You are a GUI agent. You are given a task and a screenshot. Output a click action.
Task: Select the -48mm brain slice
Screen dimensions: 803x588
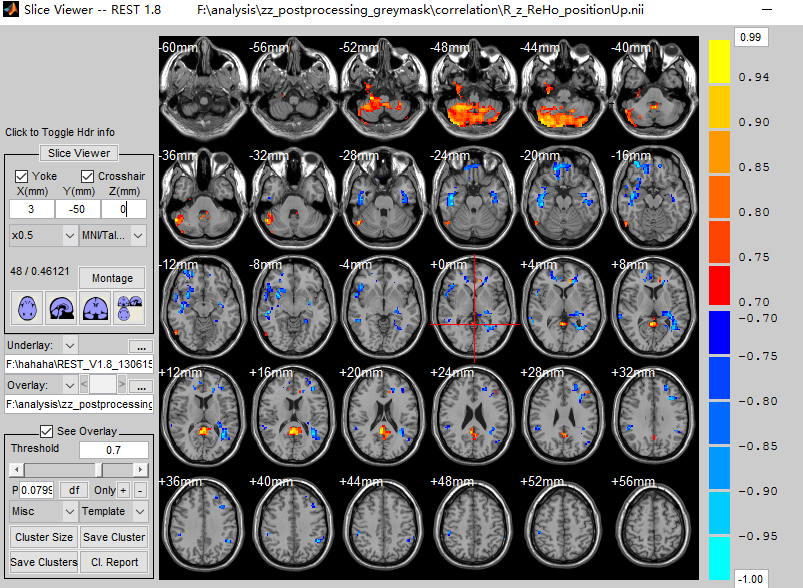[473, 91]
